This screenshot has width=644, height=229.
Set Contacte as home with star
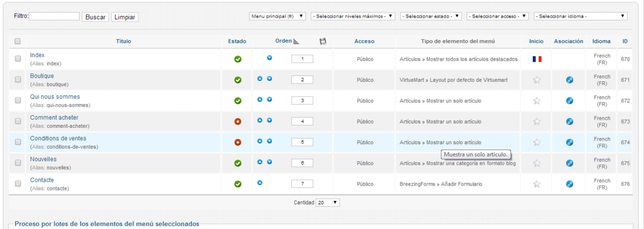(536, 184)
